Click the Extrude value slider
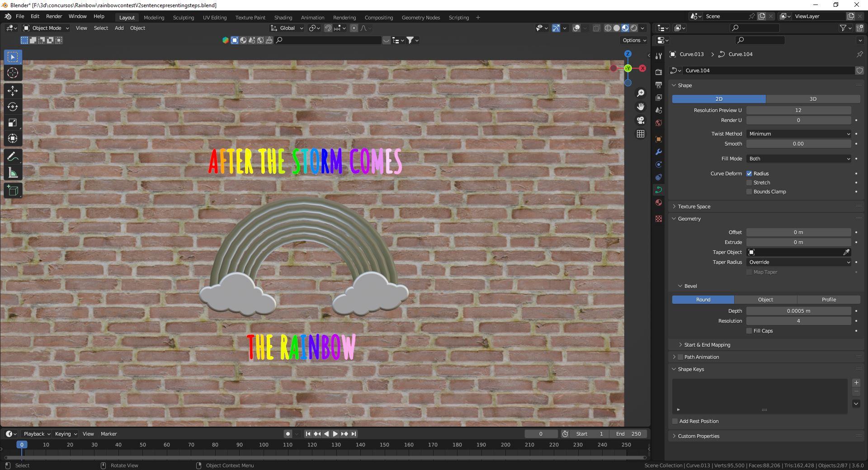868x470 pixels. pos(799,242)
